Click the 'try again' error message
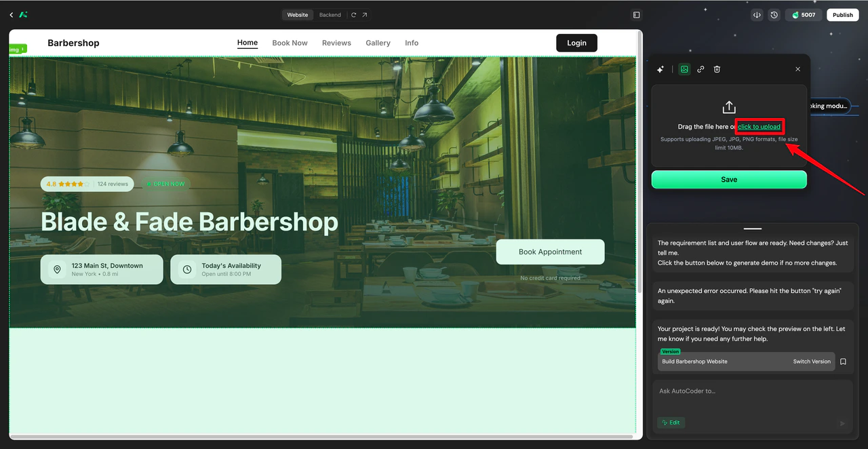 (753, 296)
